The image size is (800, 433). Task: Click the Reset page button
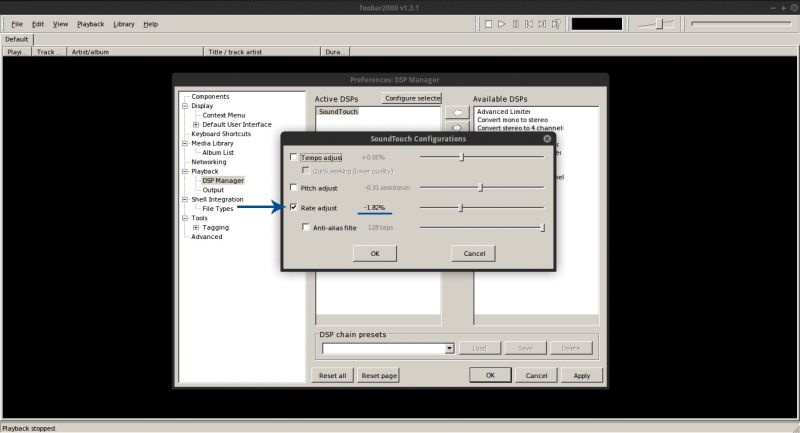[x=379, y=375]
